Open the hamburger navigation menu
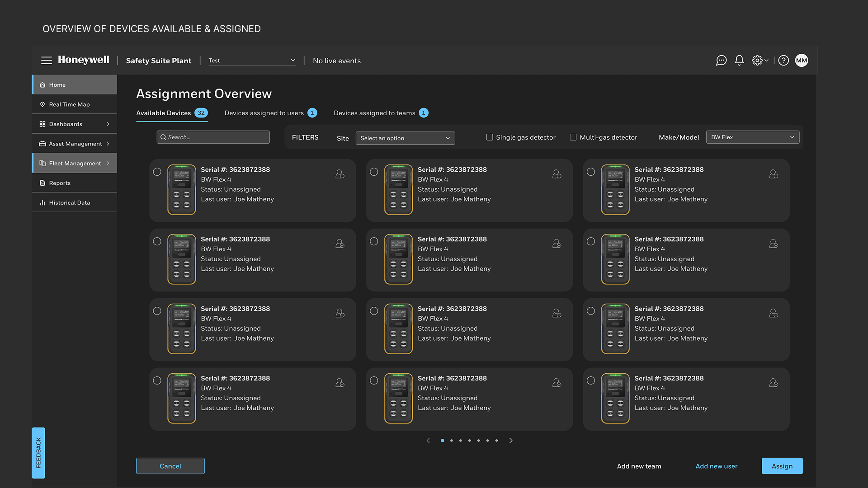The height and width of the screenshot is (488, 868). pyautogui.click(x=47, y=60)
